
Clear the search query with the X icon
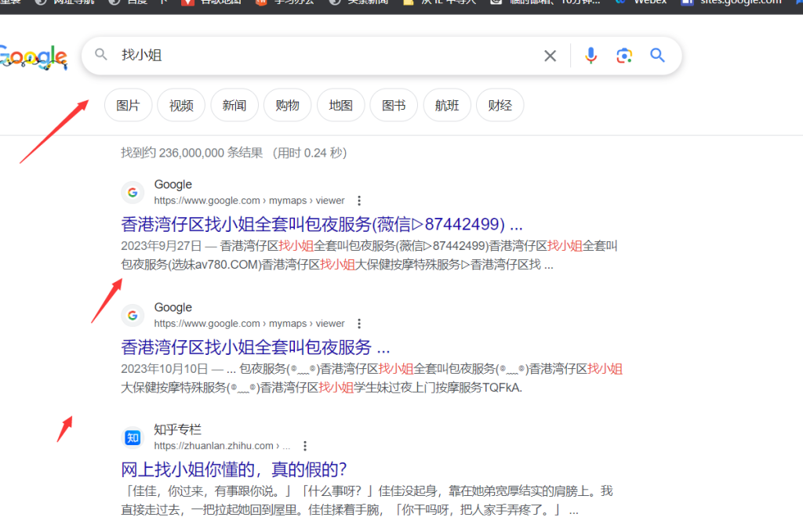[x=550, y=56]
